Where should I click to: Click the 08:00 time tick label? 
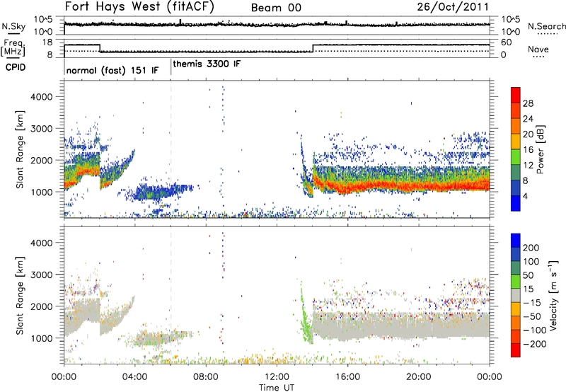click(206, 377)
